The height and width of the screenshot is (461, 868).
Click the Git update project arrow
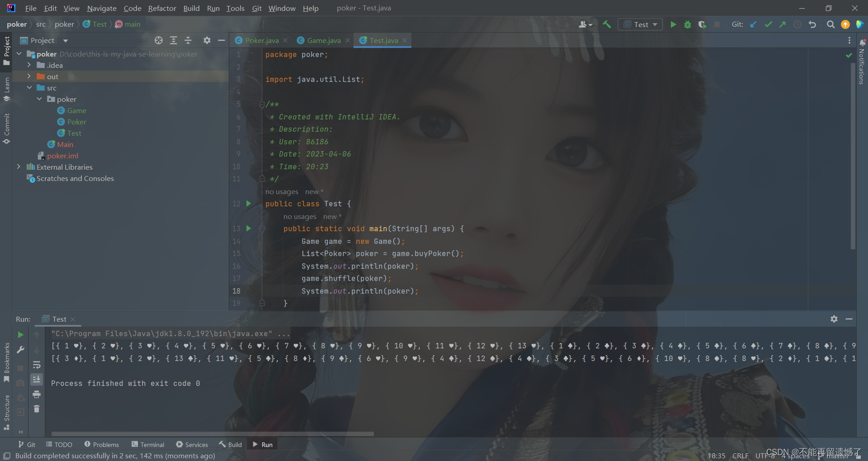(x=754, y=24)
